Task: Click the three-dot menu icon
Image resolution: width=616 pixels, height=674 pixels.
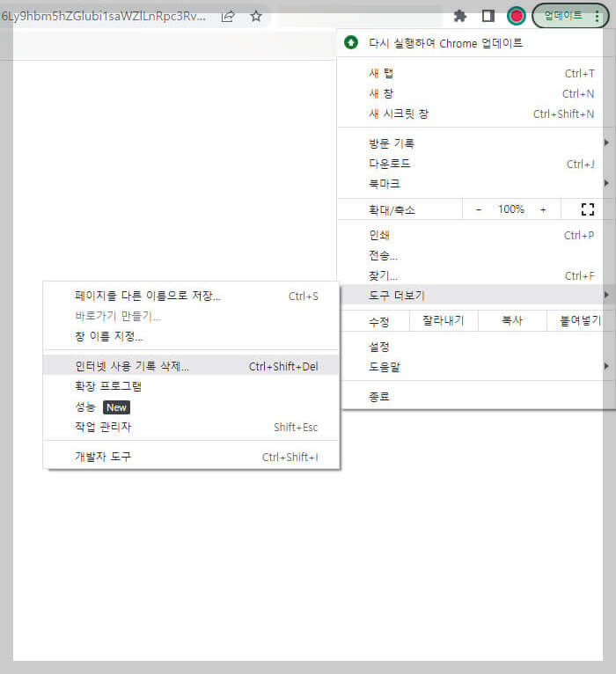Action: click(598, 17)
